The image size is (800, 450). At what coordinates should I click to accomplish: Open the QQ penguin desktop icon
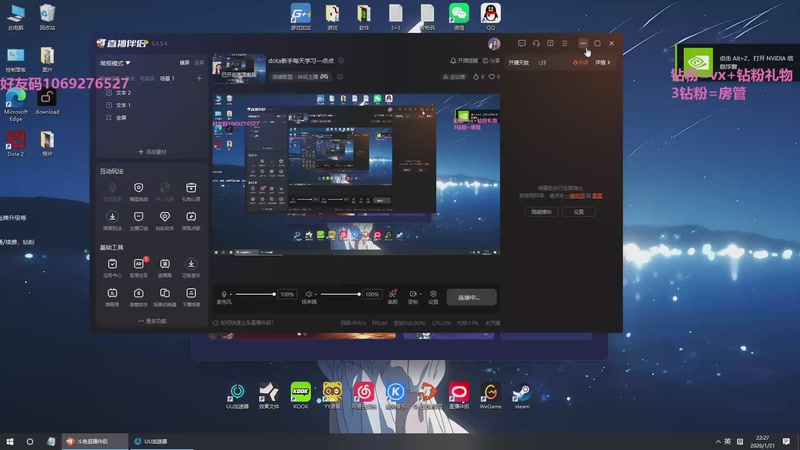coord(490,16)
